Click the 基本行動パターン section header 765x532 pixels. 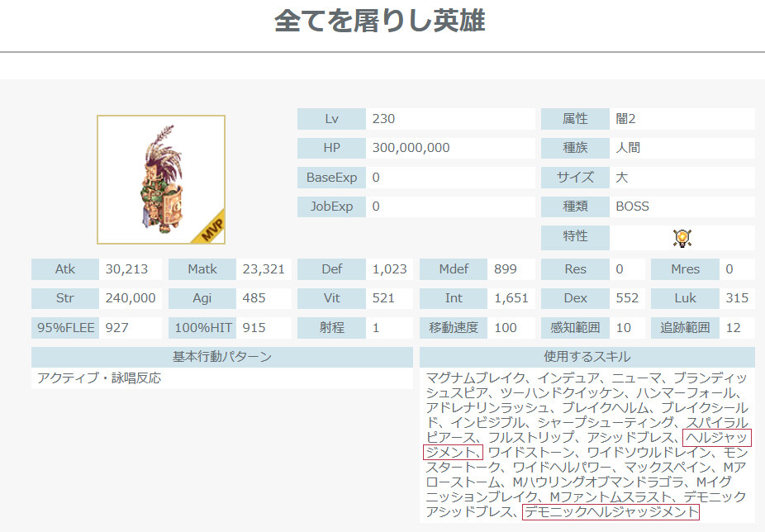pos(221,357)
